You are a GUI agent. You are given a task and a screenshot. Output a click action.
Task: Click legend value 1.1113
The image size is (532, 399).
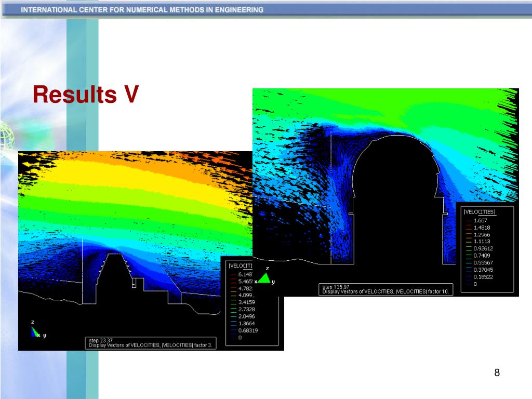(482, 241)
